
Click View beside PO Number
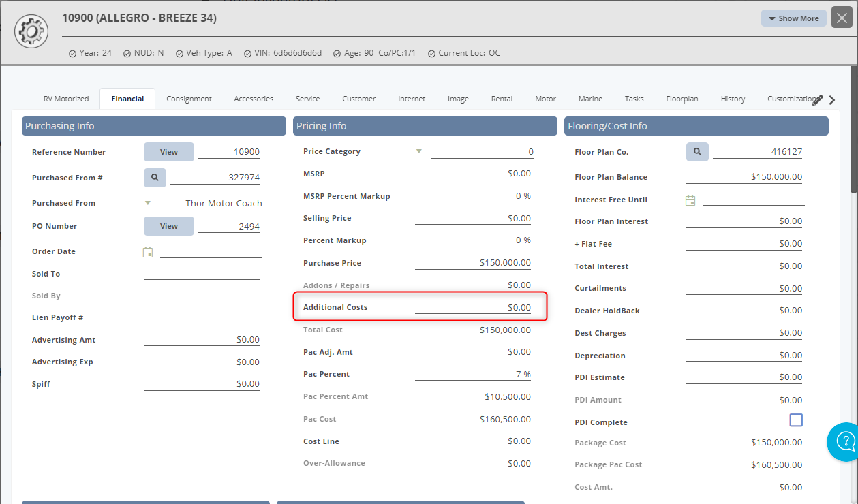pos(168,225)
